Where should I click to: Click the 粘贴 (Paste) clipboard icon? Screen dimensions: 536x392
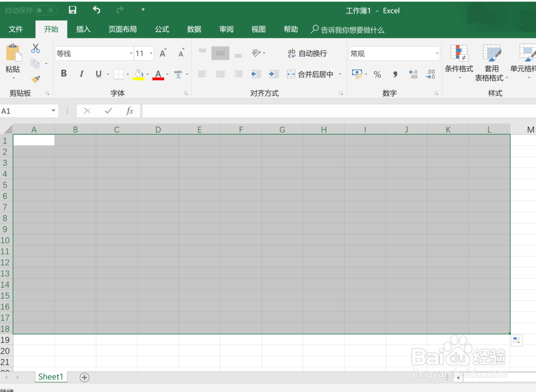tap(14, 53)
